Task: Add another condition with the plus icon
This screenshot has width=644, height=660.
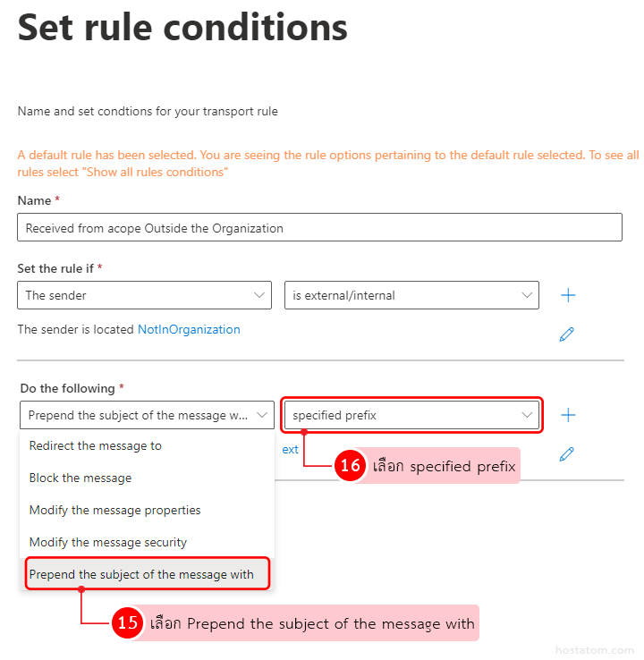Action: point(567,295)
